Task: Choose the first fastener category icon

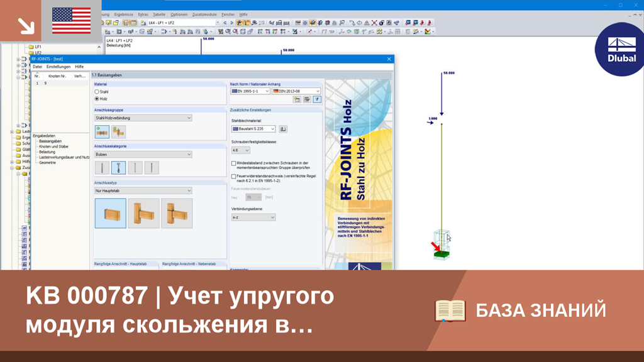Action: click(102, 168)
